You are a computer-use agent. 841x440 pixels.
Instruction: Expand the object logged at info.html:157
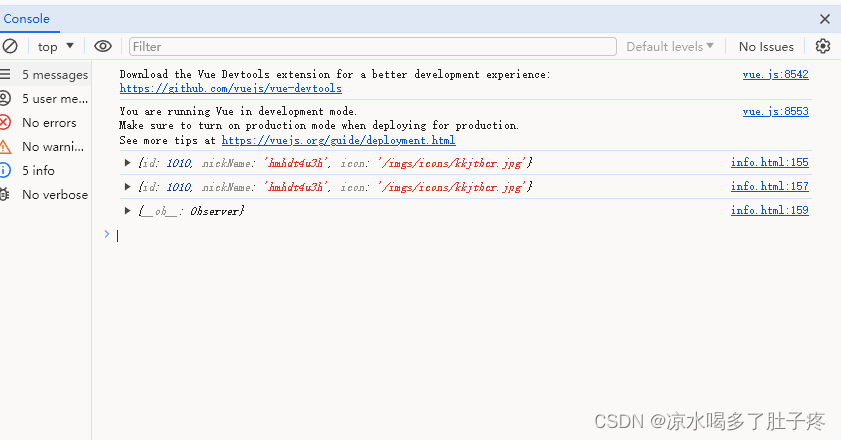[x=128, y=187]
